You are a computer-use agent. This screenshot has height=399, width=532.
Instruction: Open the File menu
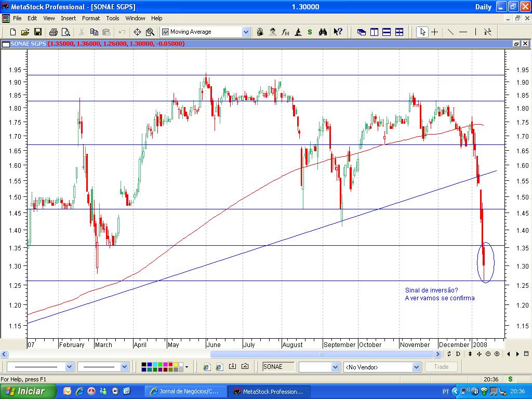(17, 18)
